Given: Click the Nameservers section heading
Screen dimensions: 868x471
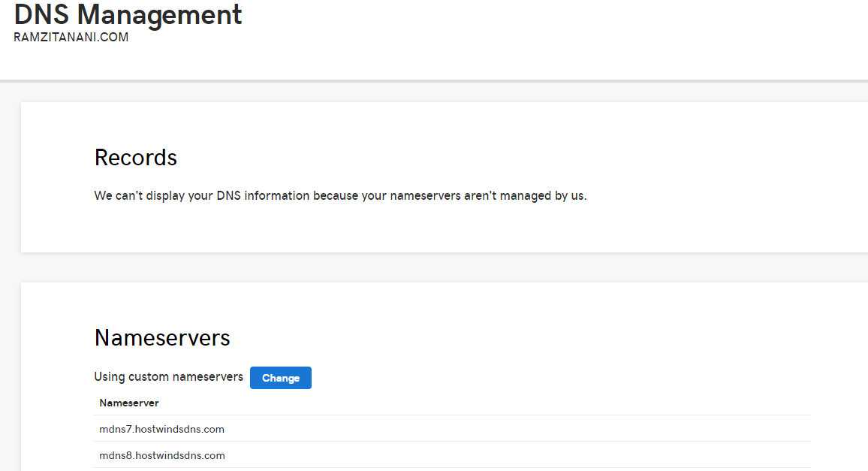Looking at the screenshot, I should (162, 337).
